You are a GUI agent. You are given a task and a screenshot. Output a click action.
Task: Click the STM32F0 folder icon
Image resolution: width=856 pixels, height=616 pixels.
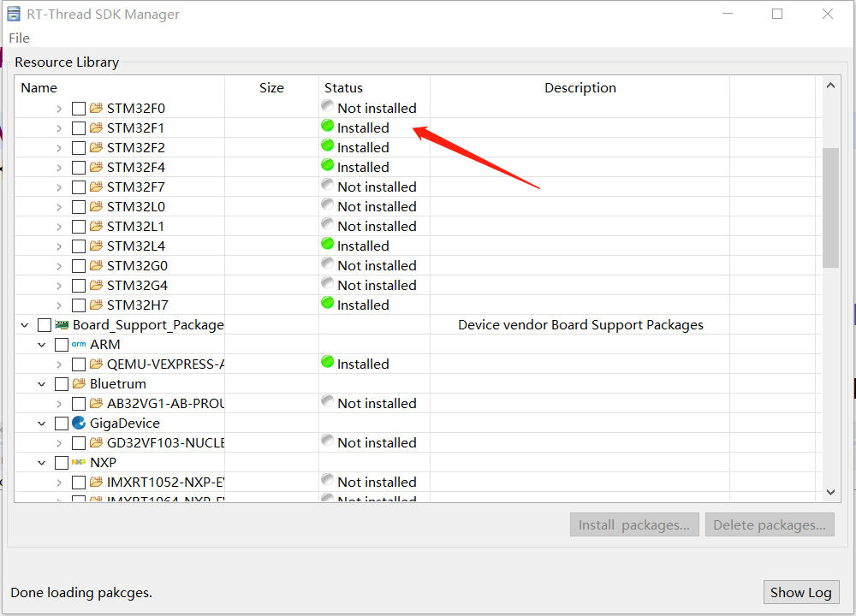tap(96, 108)
